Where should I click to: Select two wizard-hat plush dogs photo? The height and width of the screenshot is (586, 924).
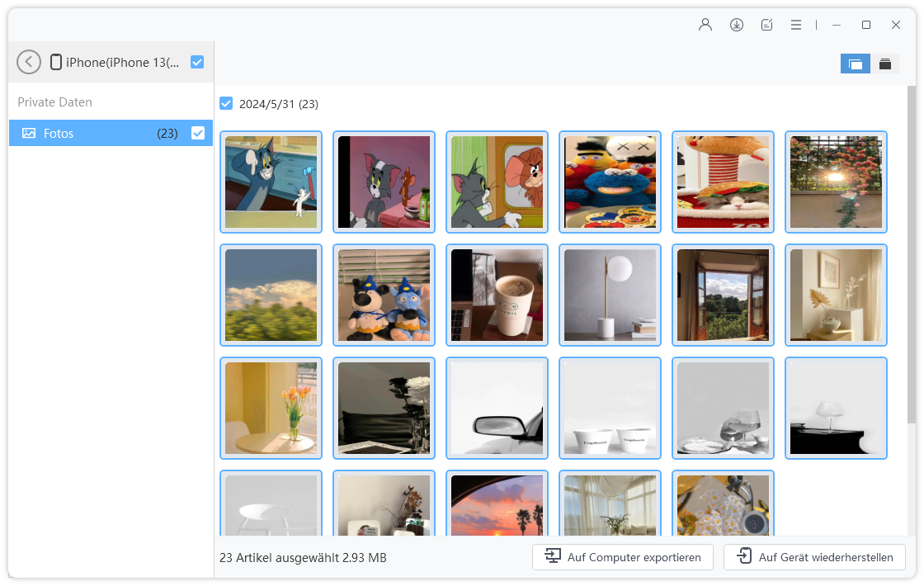pos(384,295)
